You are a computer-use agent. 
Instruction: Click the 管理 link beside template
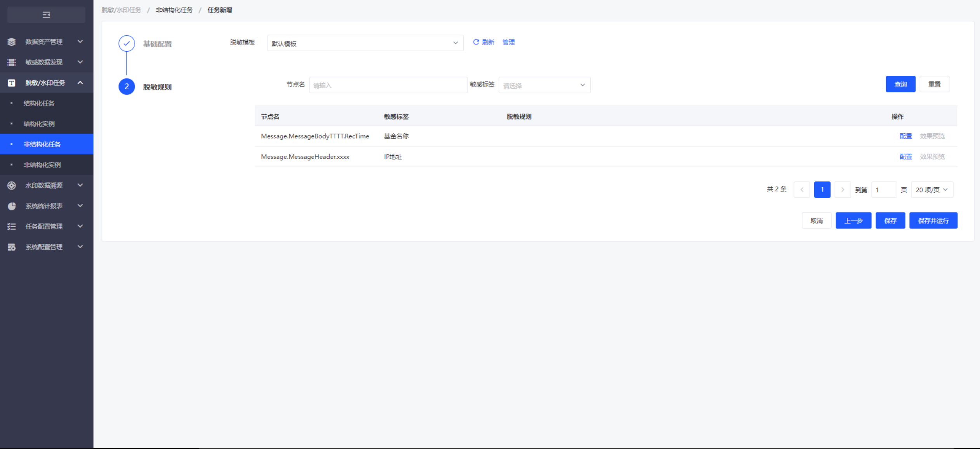(x=508, y=42)
